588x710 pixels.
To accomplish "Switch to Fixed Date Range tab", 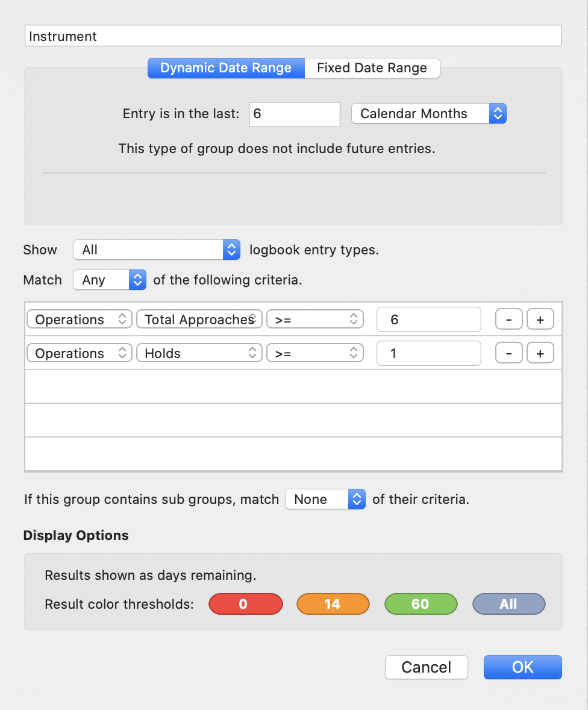I will coord(372,68).
